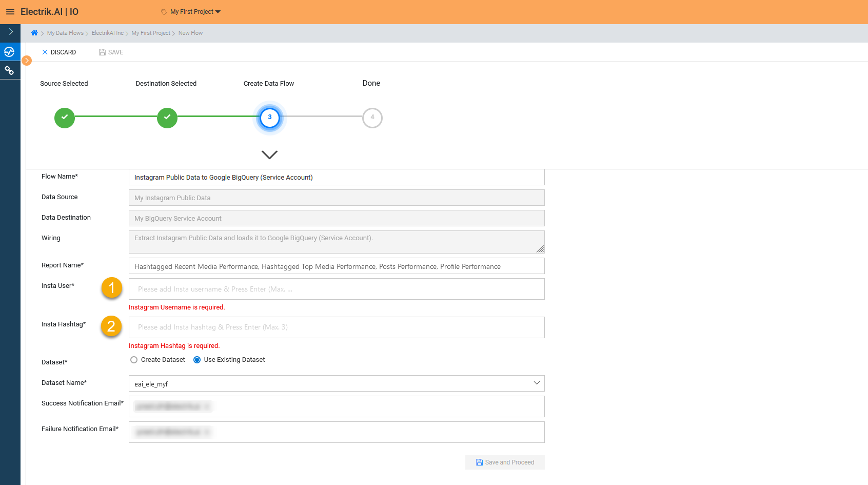Open the ElectrikAI Inc breadcrumb link
The image size is (868, 485).
(108, 32)
